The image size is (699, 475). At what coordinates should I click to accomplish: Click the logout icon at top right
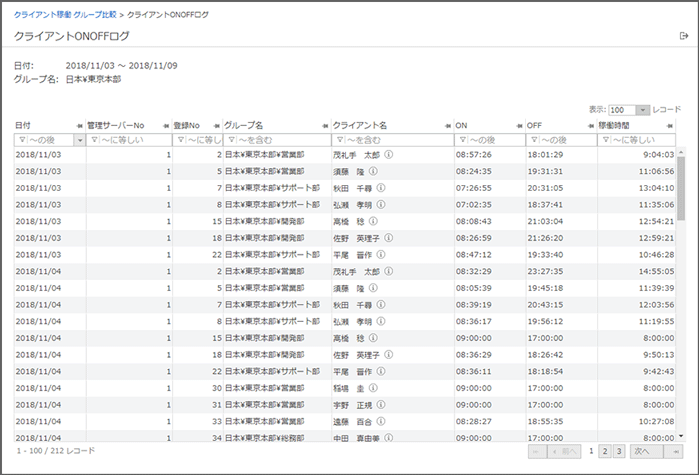(x=683, y=36)
